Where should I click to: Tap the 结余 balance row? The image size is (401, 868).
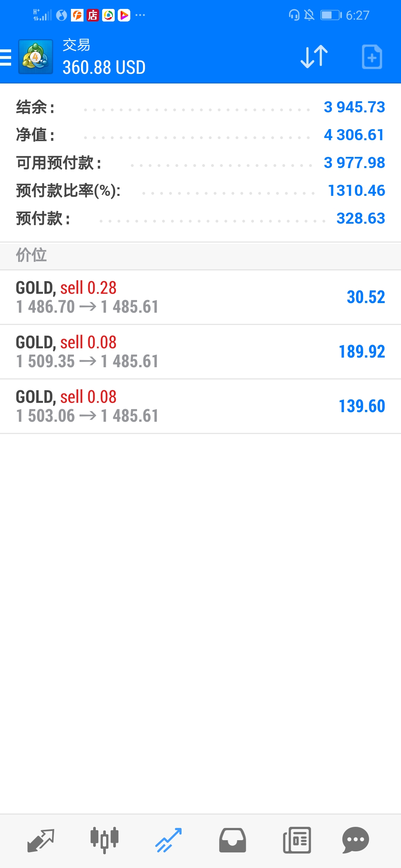point(200,107)
